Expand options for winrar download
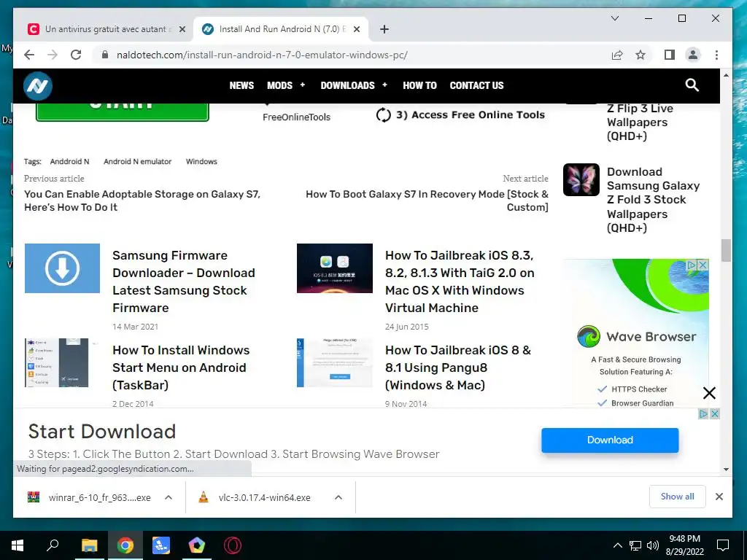Screen dimensions: 747x560 tap(169, 497)
